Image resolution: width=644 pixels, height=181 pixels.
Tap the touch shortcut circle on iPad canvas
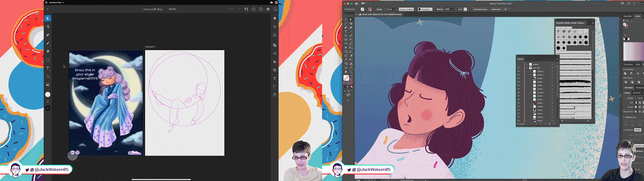[x=72, y=155]
